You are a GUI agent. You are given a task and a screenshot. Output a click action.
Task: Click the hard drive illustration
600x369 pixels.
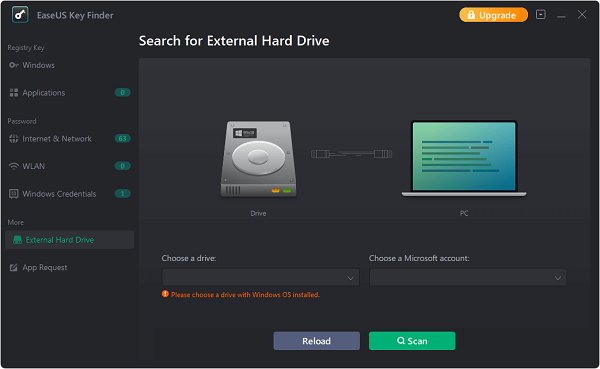pyautogui.click(x=258, y=159)
